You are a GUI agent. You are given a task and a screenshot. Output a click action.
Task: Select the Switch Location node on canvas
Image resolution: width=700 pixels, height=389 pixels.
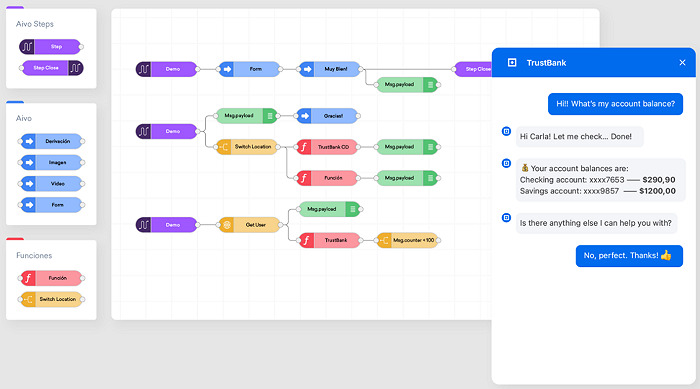pos(247,146)
